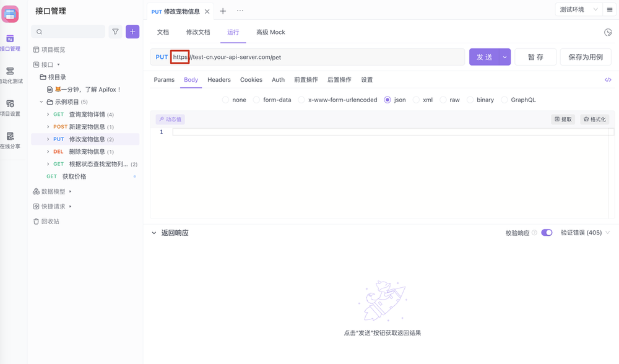Click the purple plus icon to add new
Viewport: 619px width, 364px height.
pos(132,31)
